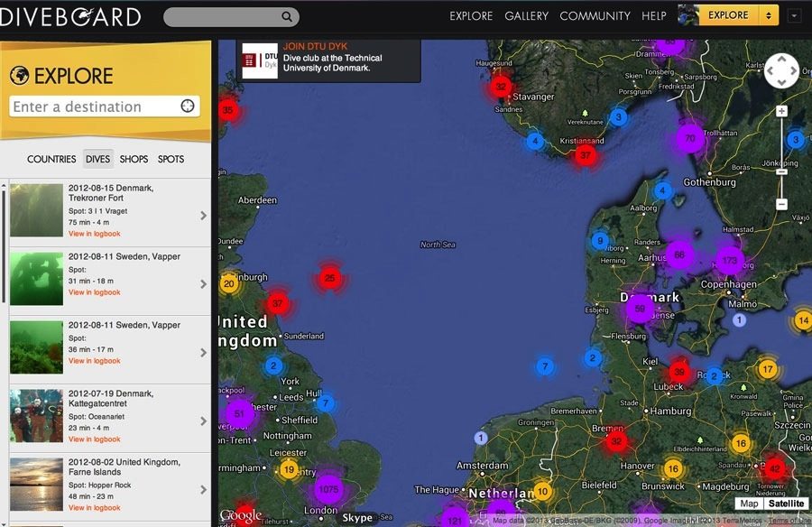The height and width of the screenshot is (527, 812).
Task: Click the Google logo on map
Action: tap(241, 515)
